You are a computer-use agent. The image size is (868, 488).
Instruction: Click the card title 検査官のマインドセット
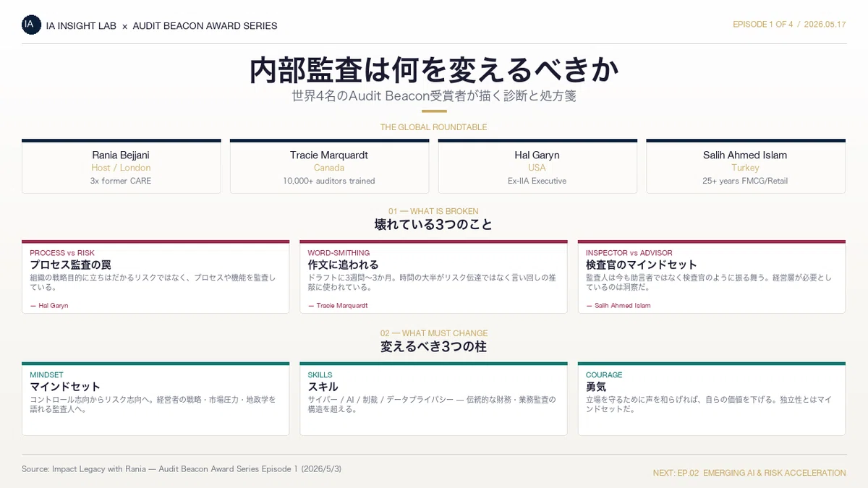[642, 265]
